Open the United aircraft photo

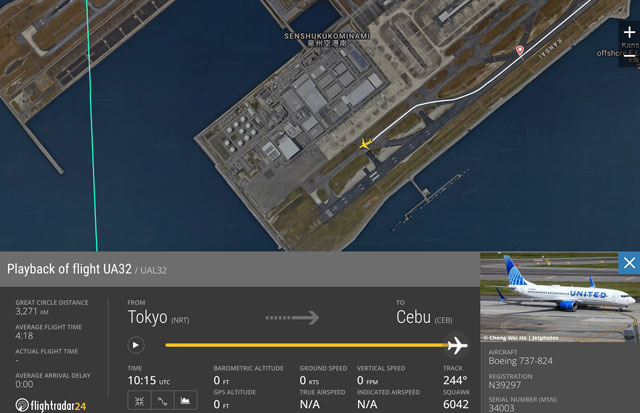pos(560,297)
